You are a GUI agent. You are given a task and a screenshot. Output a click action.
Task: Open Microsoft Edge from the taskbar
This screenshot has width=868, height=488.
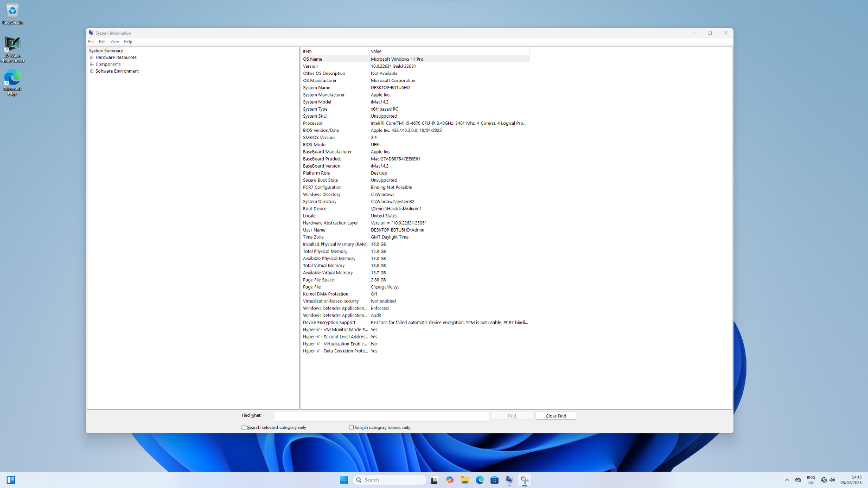pos(480,480)
